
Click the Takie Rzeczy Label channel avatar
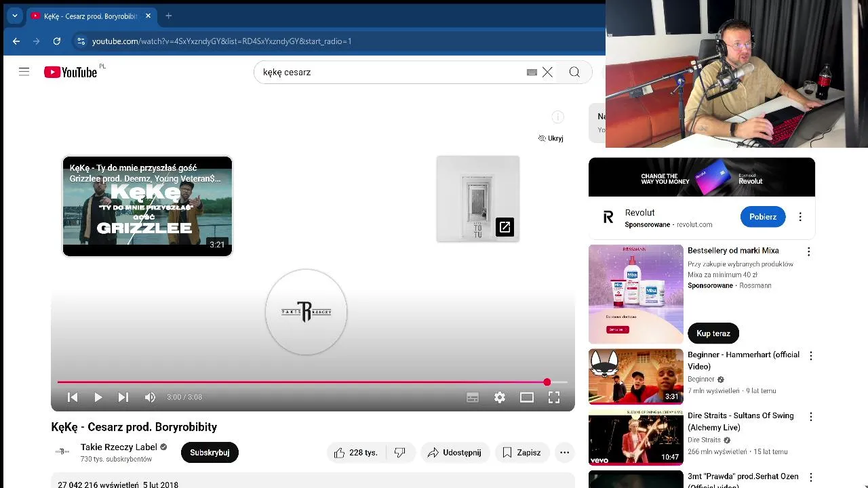point(62,451)
